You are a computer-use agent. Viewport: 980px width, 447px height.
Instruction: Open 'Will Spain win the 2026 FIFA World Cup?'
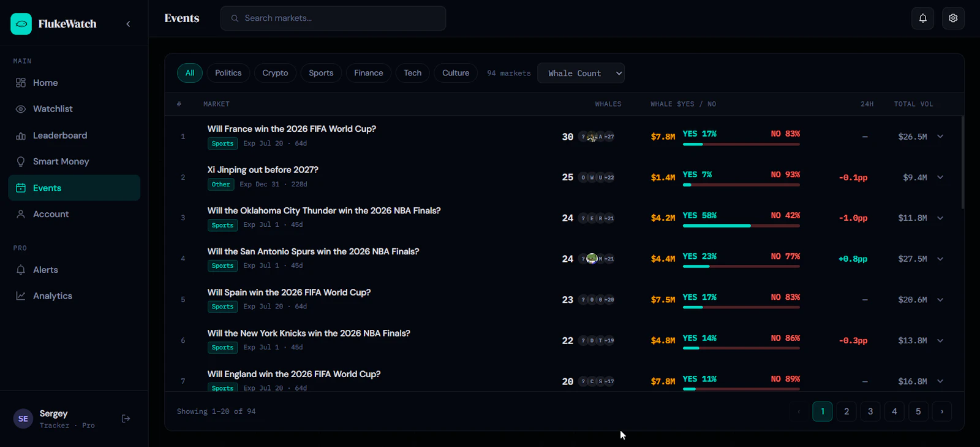coord(289,292)
